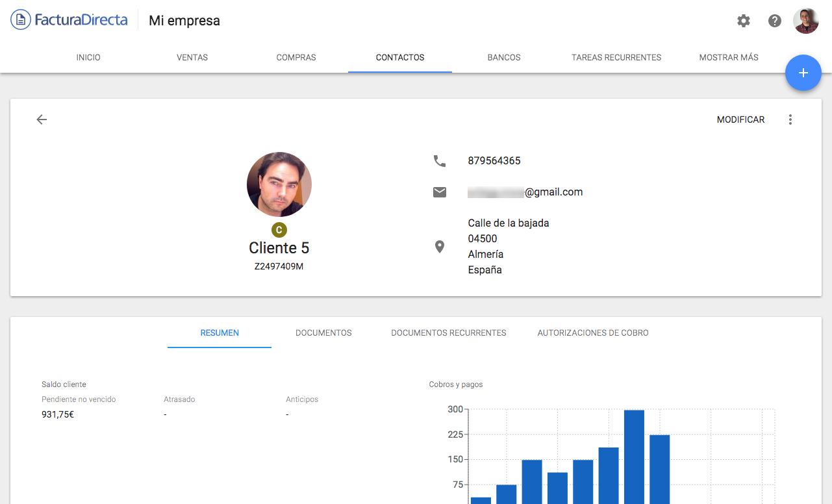This screenshot has width=832, height=504.
Task: Open the TAREAS RECURRENTES tab
Action: (x=616, y=57)
